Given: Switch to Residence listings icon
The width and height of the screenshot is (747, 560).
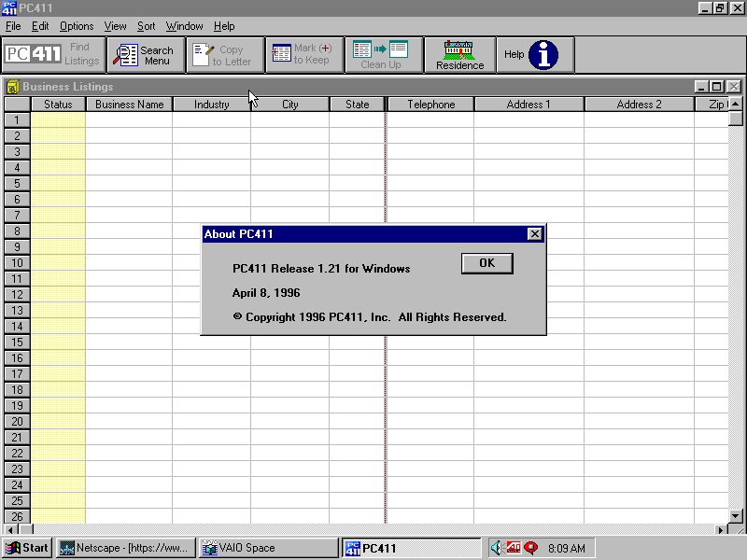Looking at the screenshot, I should click(x=459, y=55).
